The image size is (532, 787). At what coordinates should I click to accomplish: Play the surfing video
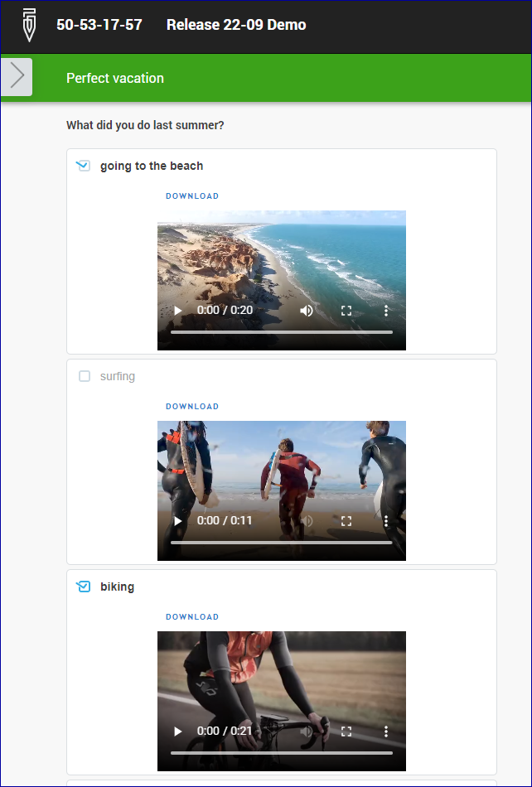(177, 520)
